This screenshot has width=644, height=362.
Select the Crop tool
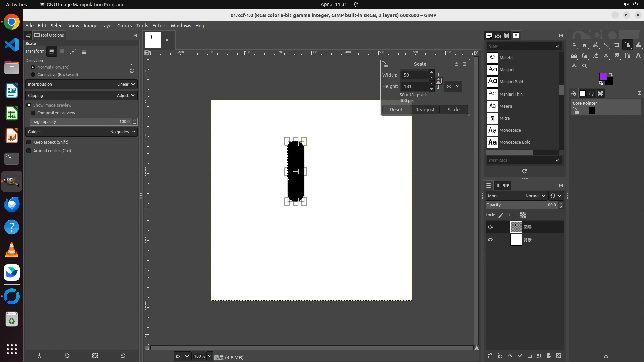pyautogui.click(x=616, y=45)
